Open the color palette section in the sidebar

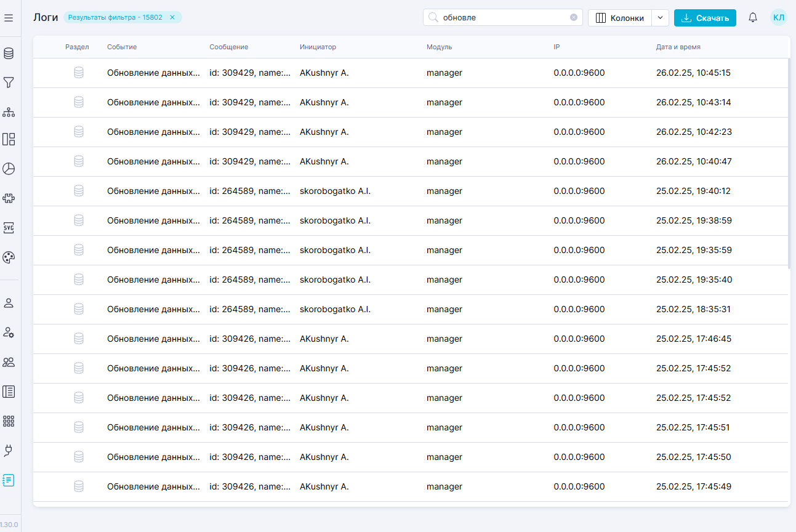(x=9, y=257)
